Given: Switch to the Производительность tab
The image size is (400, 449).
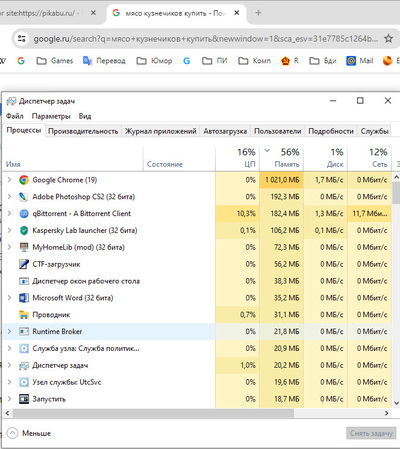Looking at the screenshot, I should coord(83,131).
